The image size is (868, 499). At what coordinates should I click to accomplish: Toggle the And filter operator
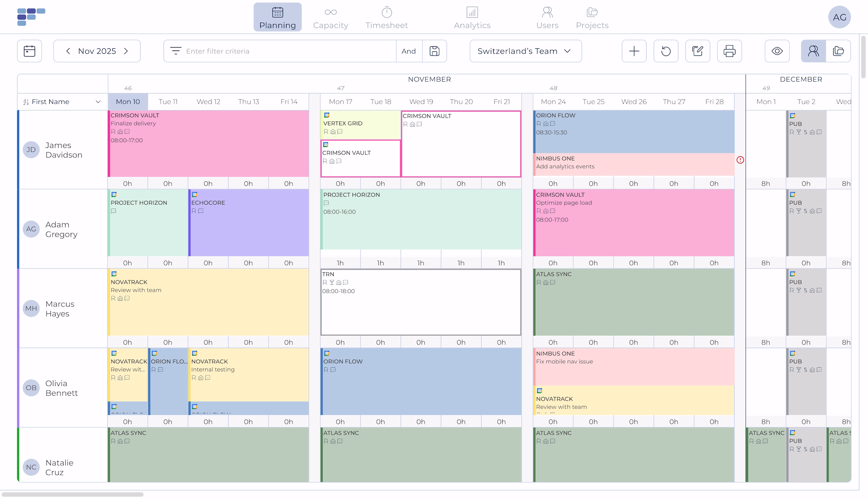409,51
